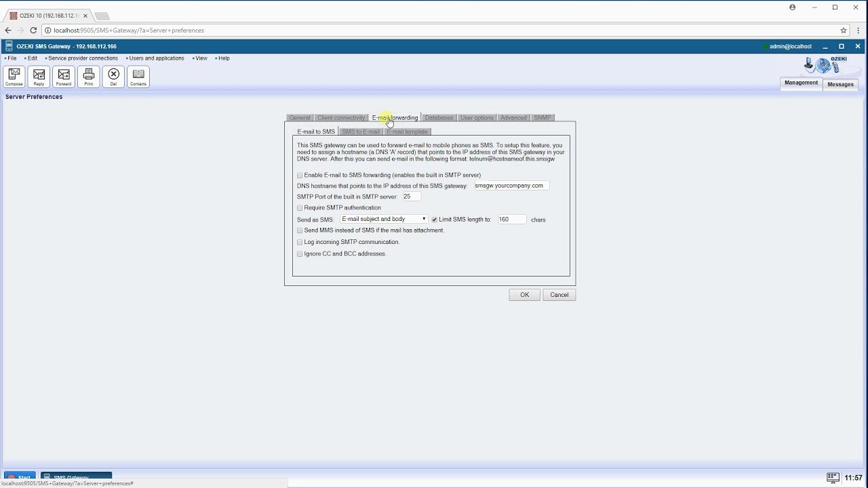Open the Contacts toolbar icon
This screenshot has width=868, height=488.
pos(138,77)
